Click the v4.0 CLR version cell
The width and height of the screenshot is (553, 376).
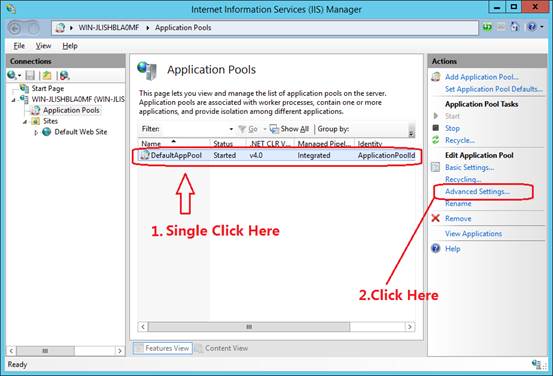click(x=256, y=155)
